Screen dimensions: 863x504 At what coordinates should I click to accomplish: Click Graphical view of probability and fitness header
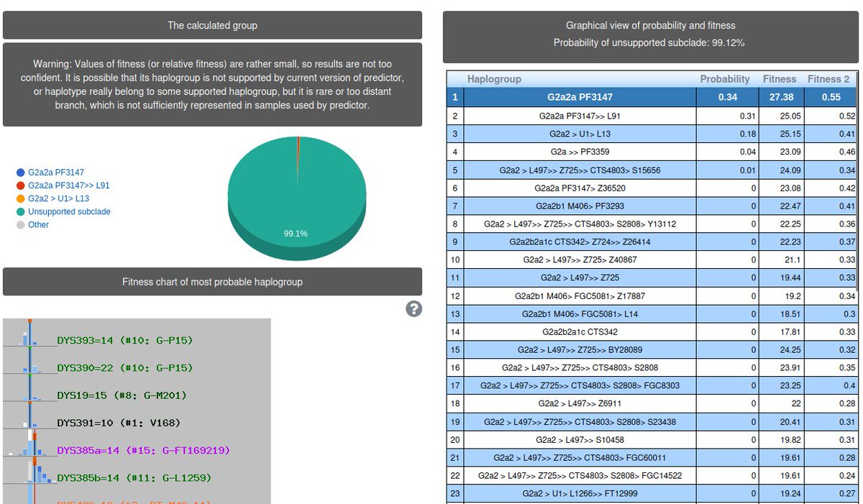coord(651,37)
